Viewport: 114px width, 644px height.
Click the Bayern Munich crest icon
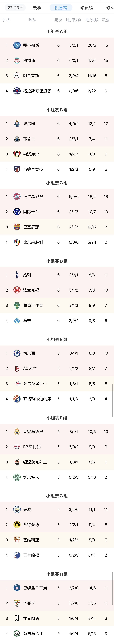coord(17,196)
